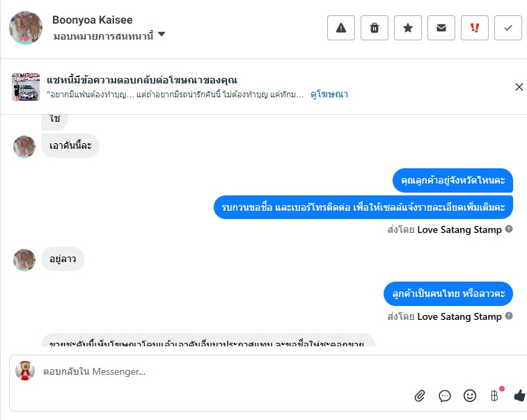Click the Boonyoa Kaisee contact name

pos(92,20)
